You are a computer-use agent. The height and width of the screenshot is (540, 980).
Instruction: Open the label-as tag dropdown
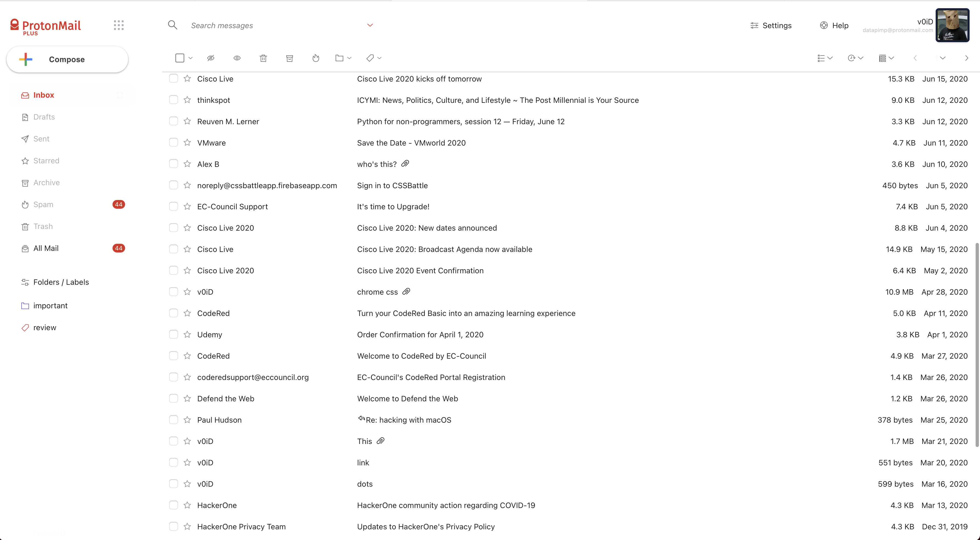tap(374, 58)
